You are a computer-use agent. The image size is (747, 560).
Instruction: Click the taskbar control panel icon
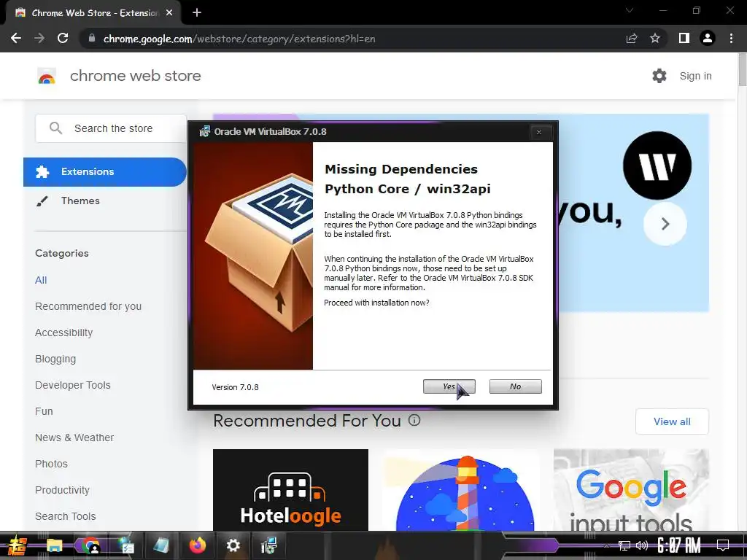tap(125, 545)
